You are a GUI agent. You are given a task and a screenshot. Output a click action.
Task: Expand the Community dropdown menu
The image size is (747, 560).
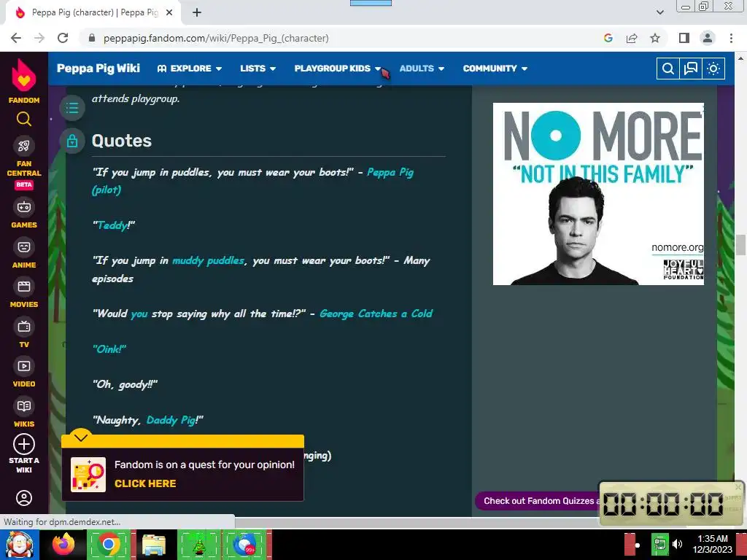[495, 69]
